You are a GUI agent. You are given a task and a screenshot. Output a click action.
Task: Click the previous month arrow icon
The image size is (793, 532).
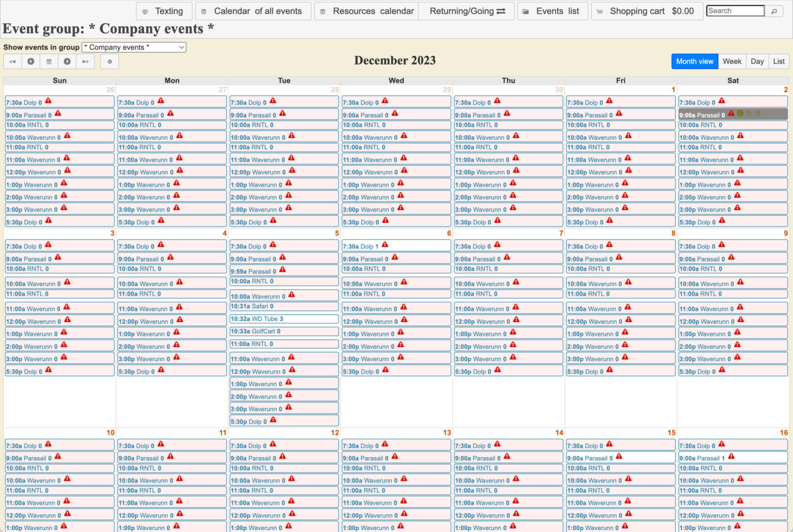(30, 61)
